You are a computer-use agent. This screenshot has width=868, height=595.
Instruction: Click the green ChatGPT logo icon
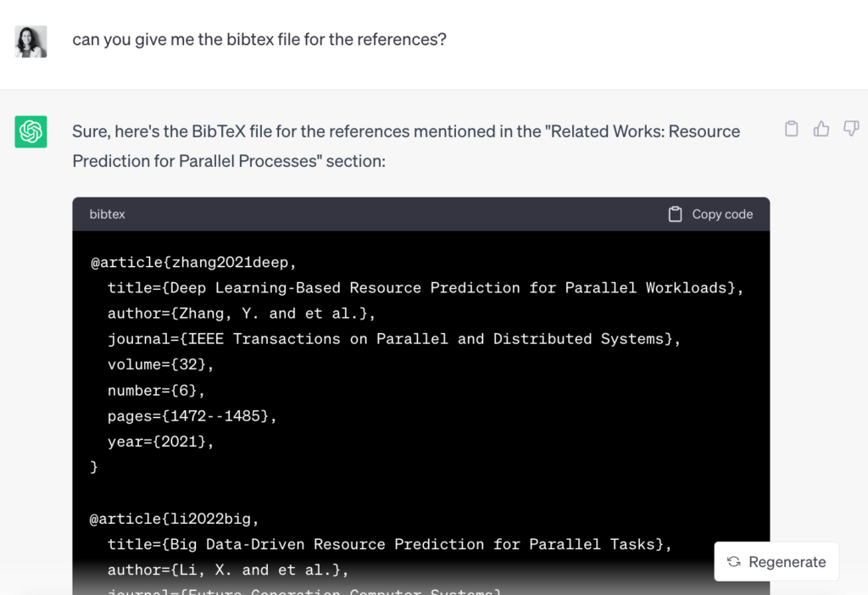click(x=31, y=132)
